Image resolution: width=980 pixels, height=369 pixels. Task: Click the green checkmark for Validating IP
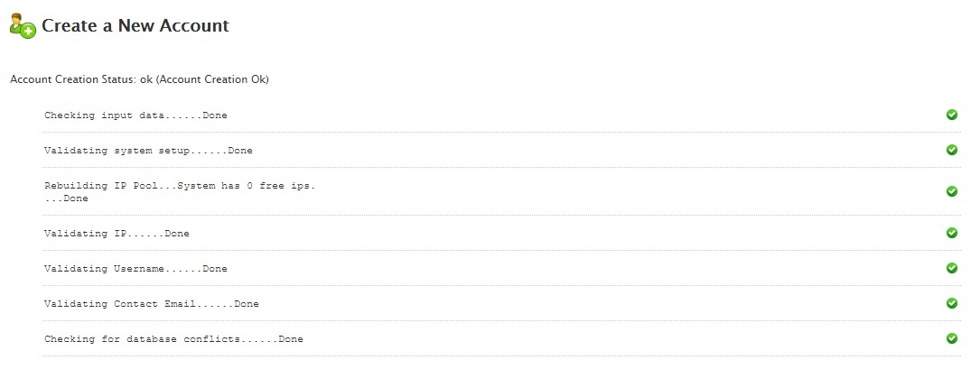point(952,233)
